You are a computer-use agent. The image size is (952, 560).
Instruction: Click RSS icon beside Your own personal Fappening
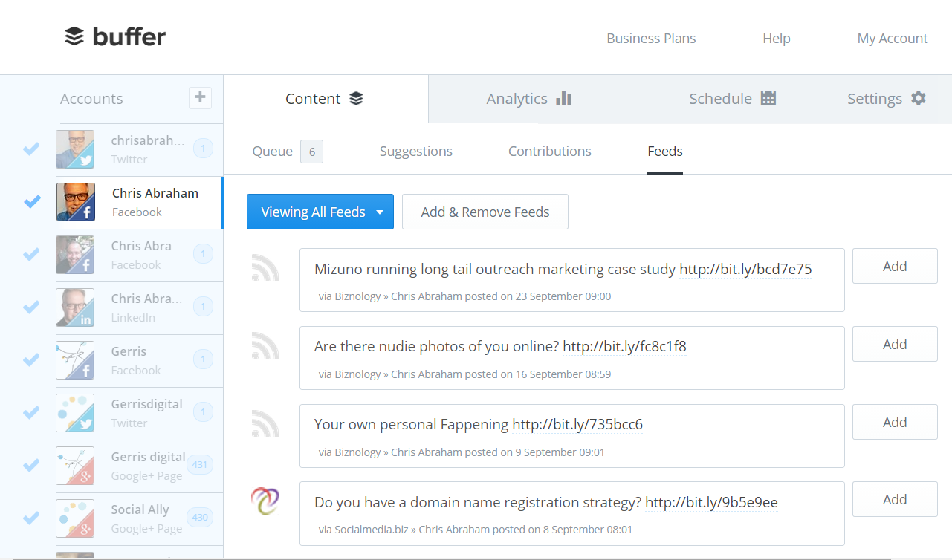(x=265, y=424)
